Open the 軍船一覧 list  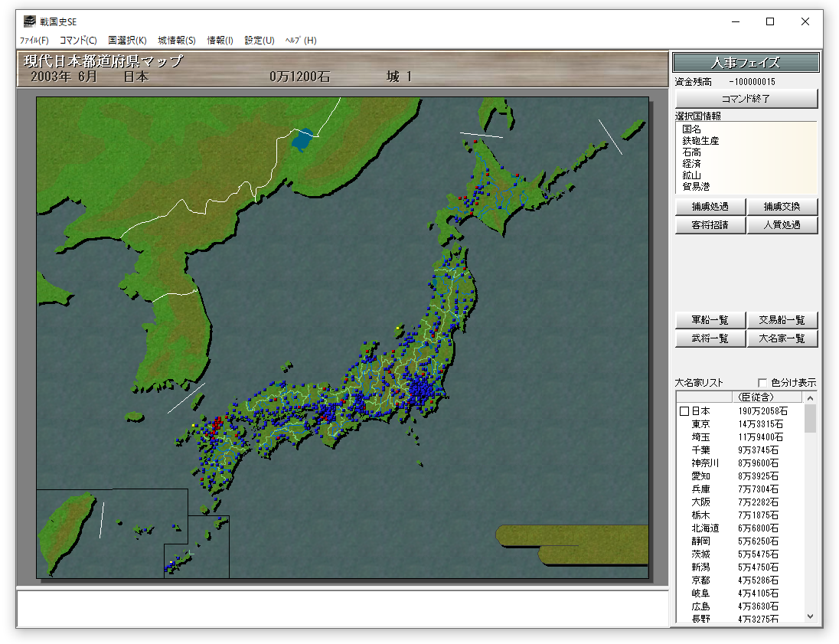[x=710, y=320]
